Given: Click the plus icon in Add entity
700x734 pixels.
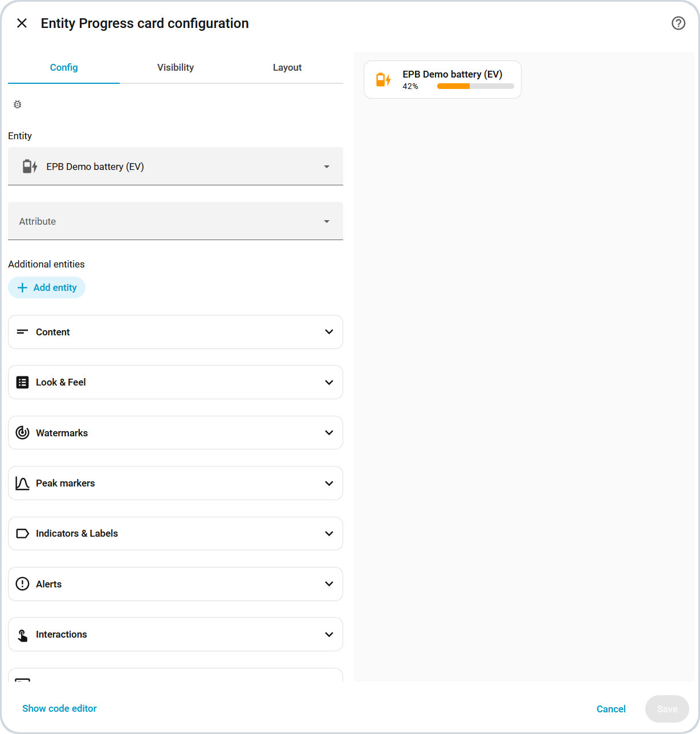Looking at the screenshot, I should pos(22,287).
